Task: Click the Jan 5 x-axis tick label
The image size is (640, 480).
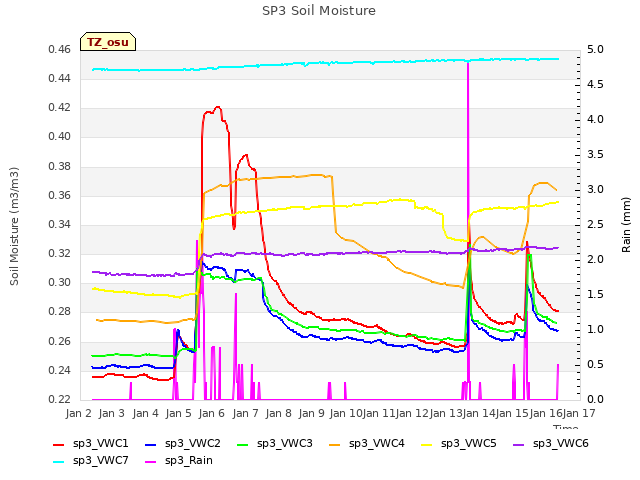Action: click(178, 413)
